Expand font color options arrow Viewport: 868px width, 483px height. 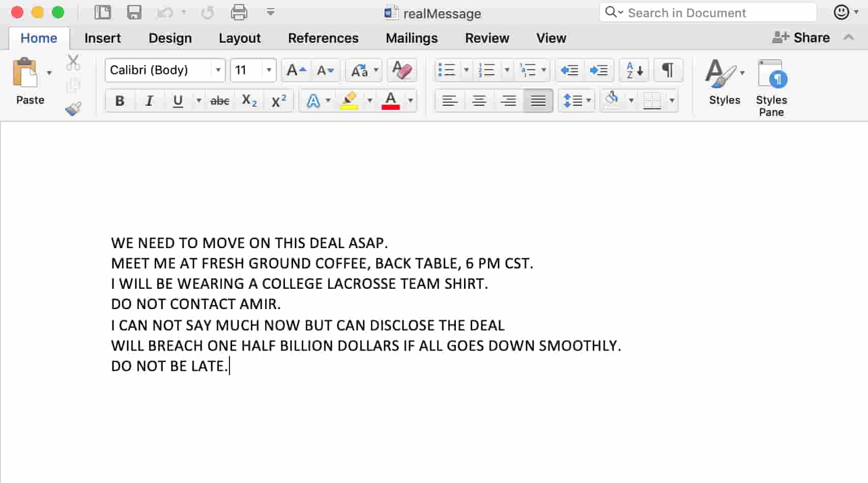[411, 101]
